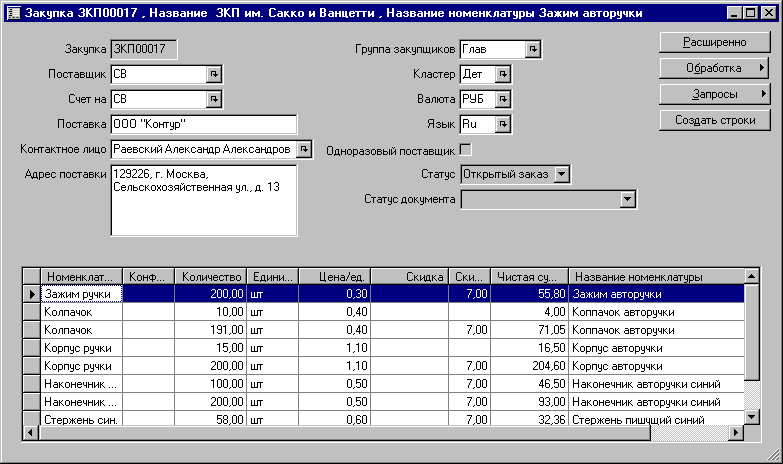Expand the Статус документа dropdown
Screen dimensions: 783x464
[627, 199]
